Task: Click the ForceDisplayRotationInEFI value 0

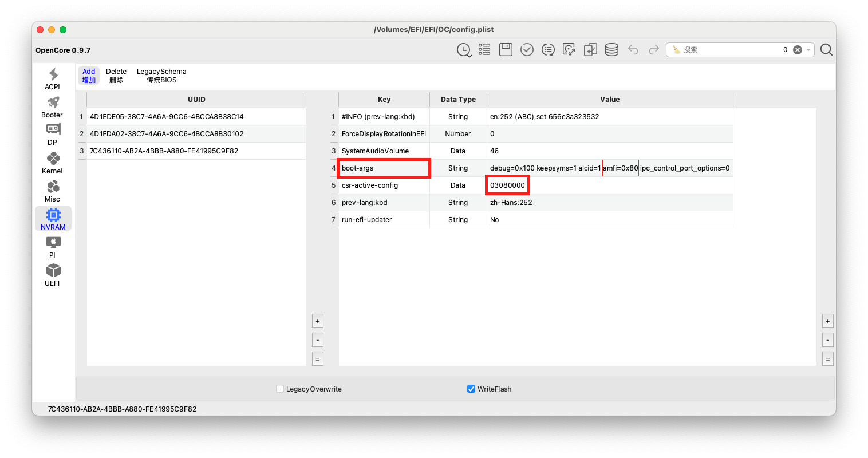Action: pyautogui.click(x=610, y=134)
